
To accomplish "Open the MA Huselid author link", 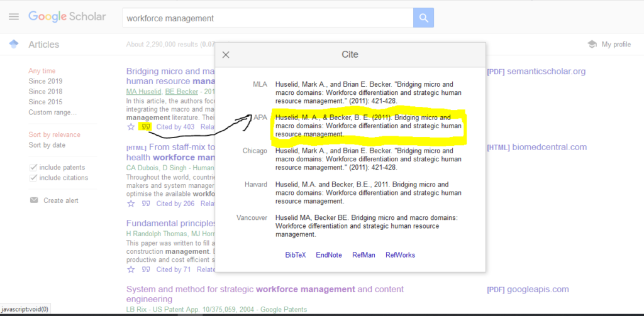I will (144, 92).
